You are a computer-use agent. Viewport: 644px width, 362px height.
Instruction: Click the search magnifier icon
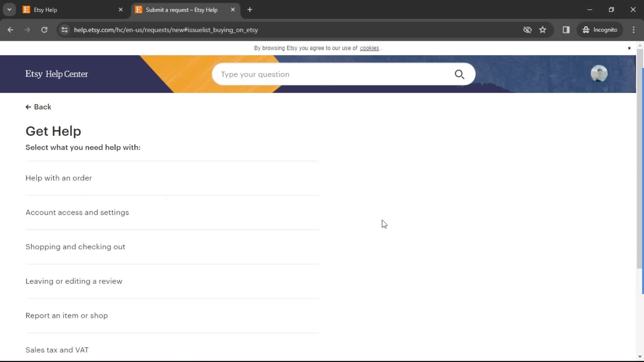pos(460,74)
